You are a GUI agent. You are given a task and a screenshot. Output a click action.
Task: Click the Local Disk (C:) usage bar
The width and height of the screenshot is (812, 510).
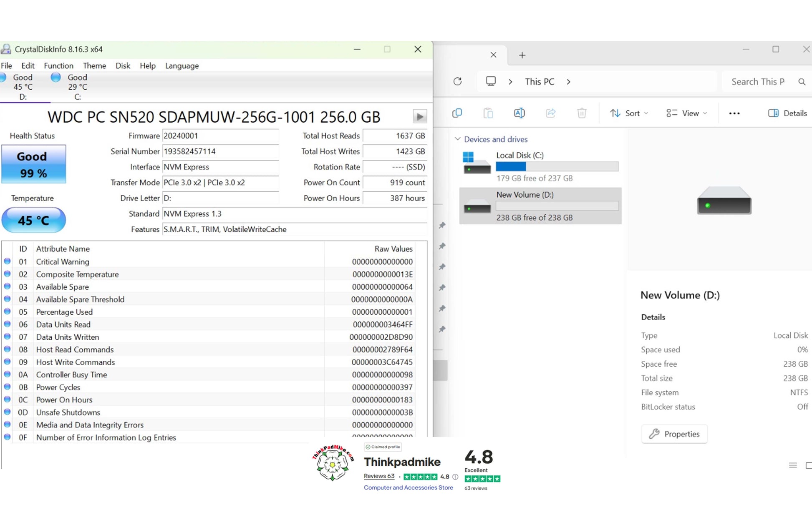coord(557,166)
